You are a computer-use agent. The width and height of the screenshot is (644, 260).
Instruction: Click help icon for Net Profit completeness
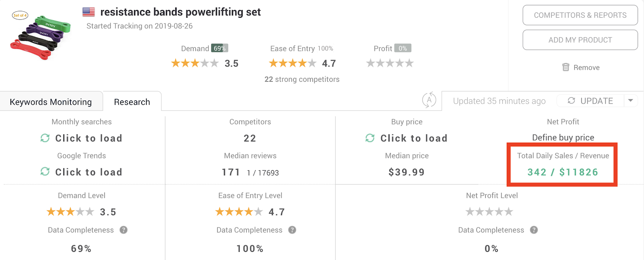(x=534, y=230)
